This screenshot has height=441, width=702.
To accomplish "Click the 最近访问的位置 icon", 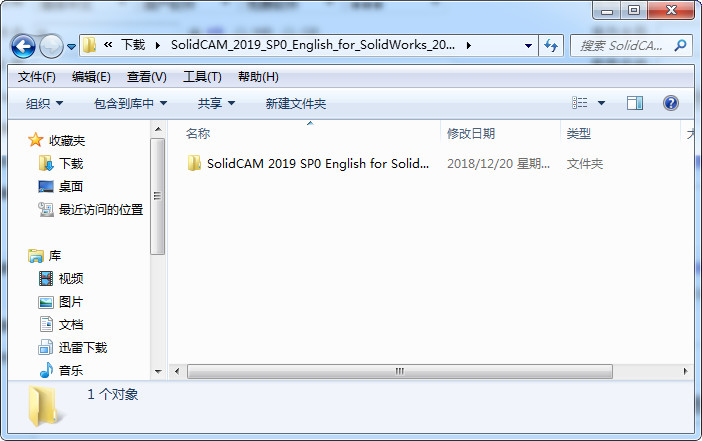I will point(46,210).
